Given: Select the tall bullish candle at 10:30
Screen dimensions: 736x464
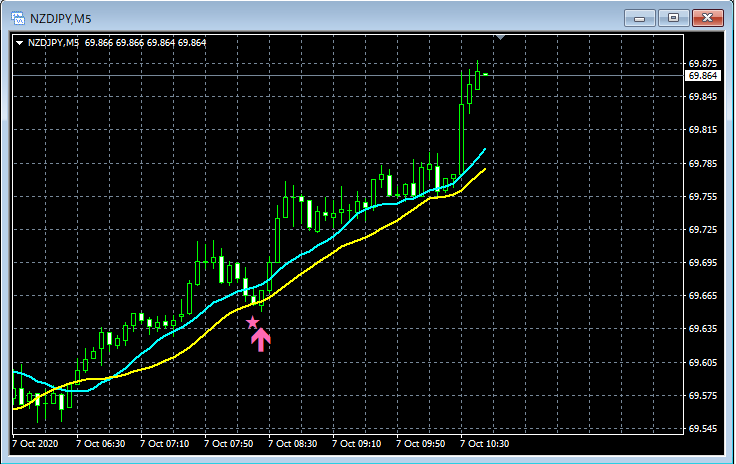Looking at the screenshot, I should point(461,138).
